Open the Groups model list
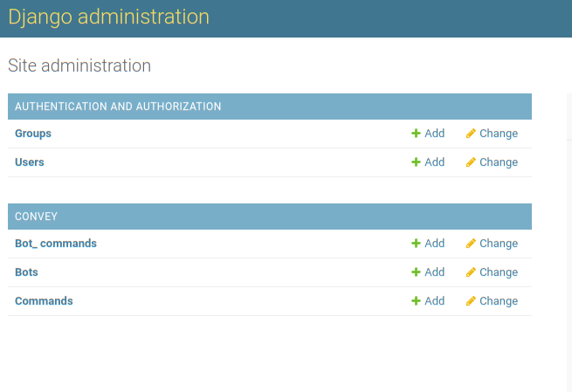The width and height of the screenshot is (572, 392). 33,134
